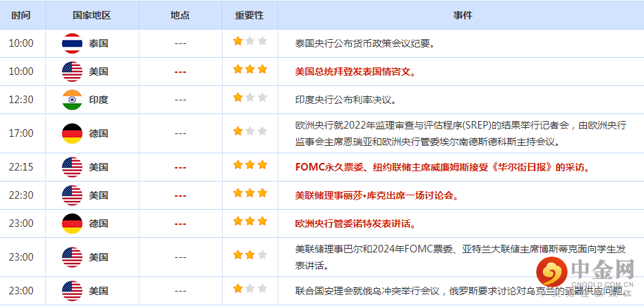644x306 pixels.
Task: Click the three-star rating for Biden's State of the Union
Action: pos(249,70)
